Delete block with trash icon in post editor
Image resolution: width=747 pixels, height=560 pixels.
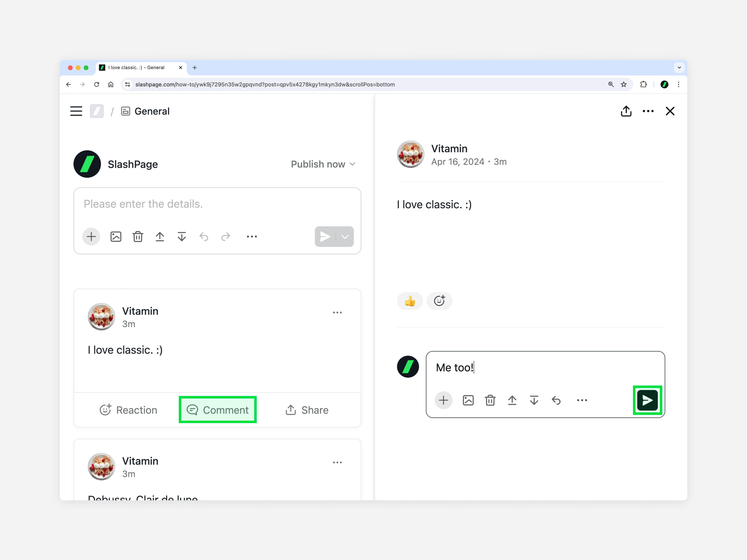pyautogui.click(x=138, y=237)
